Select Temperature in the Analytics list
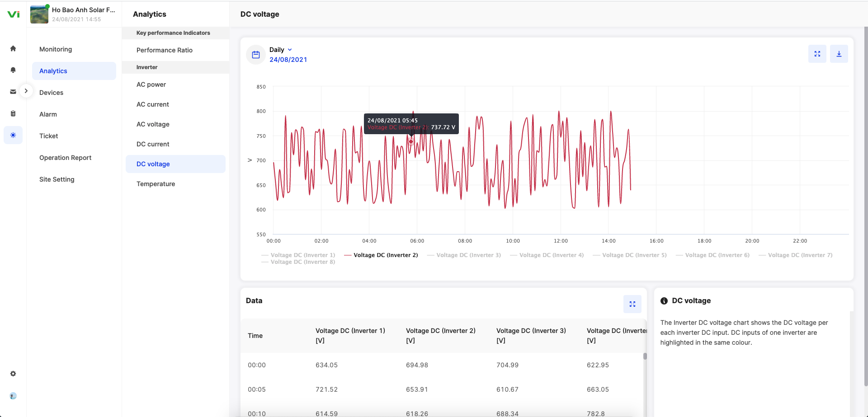 pos(156,184)
